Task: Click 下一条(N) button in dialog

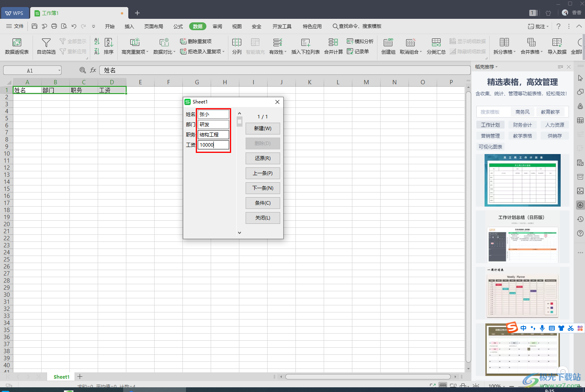Action: tap(263, 188)
